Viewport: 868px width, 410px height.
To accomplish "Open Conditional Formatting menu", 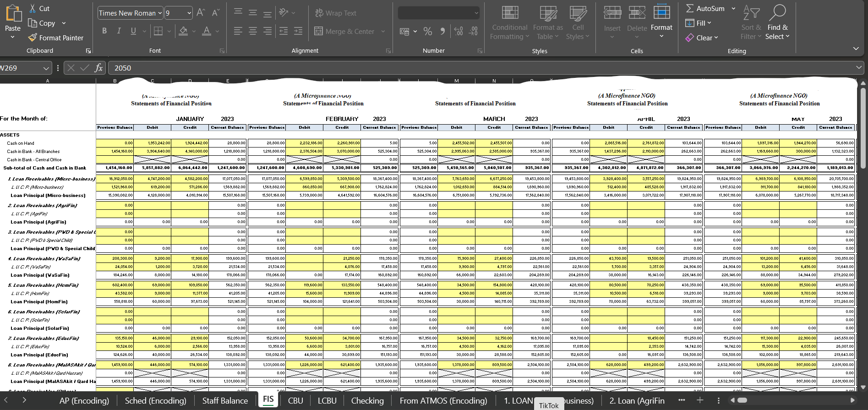I will point(509,23).
